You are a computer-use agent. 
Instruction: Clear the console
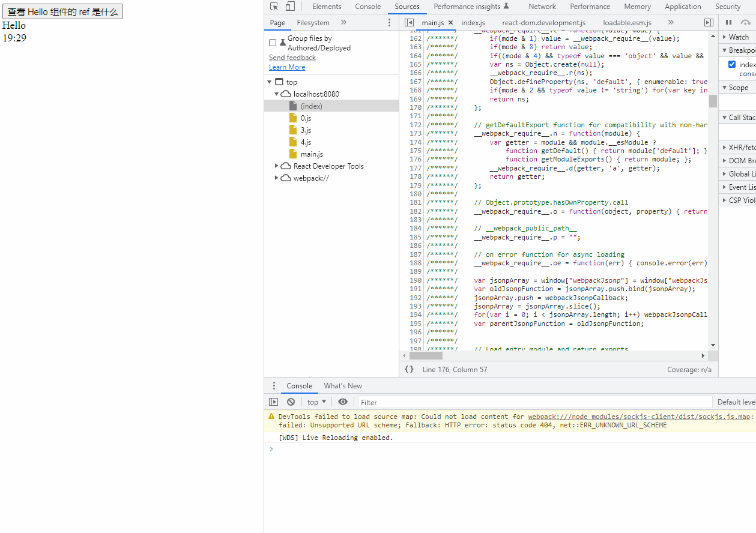pyautogui.click(x=291, y=402)
